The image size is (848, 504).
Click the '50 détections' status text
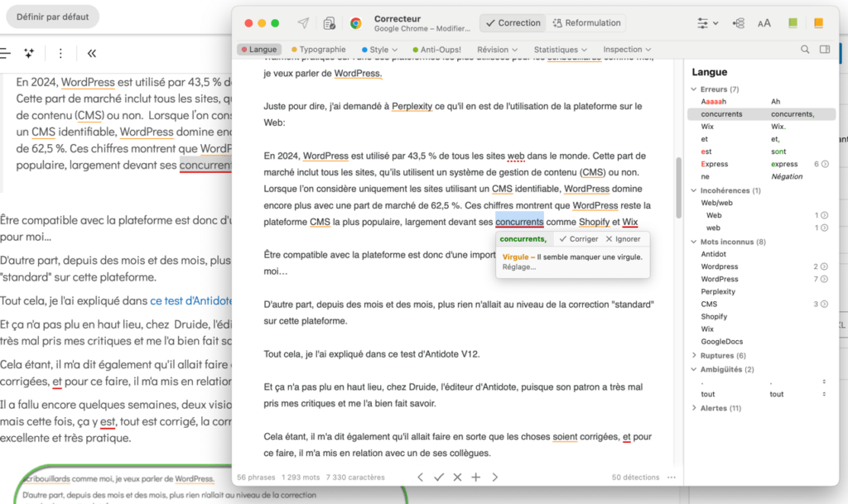635,477
